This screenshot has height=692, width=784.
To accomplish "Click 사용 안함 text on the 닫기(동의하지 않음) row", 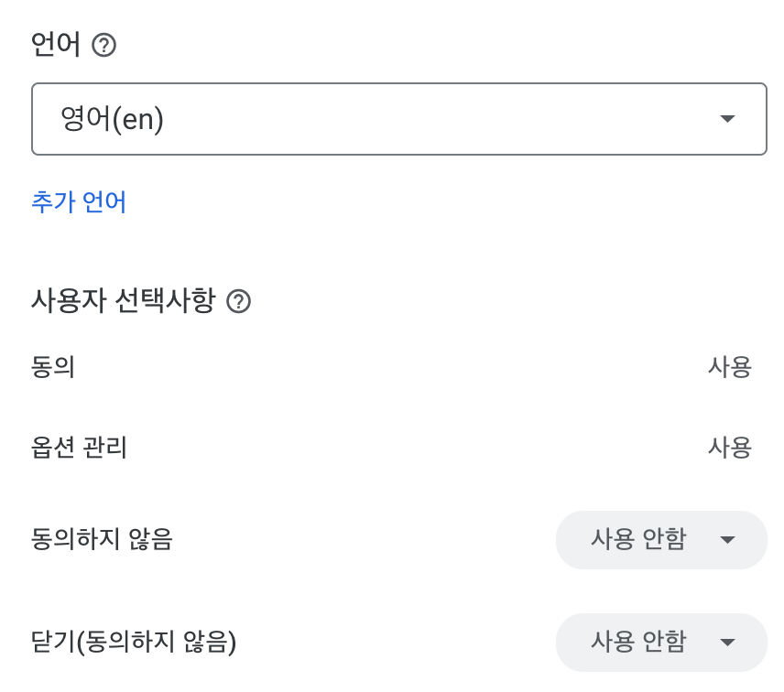I will click(638, 643).
